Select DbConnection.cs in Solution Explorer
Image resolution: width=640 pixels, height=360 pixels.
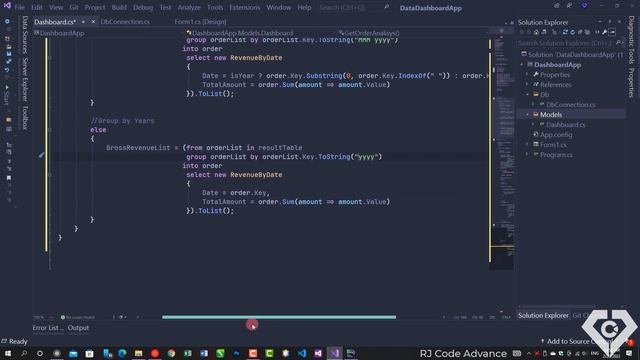pos(570,104)
